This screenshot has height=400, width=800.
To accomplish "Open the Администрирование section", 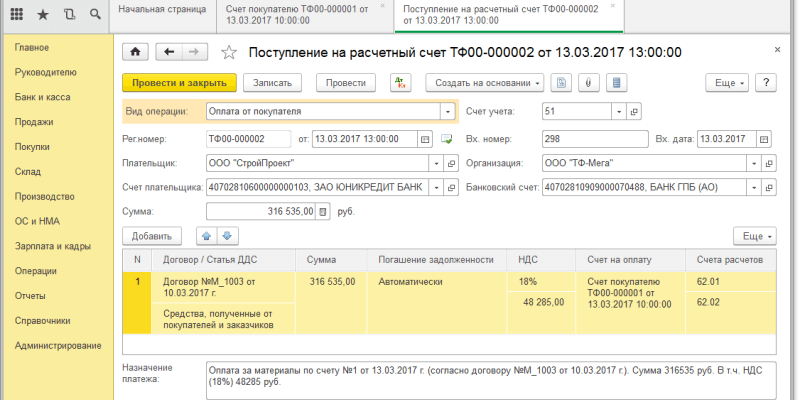I will click(58, 345).
